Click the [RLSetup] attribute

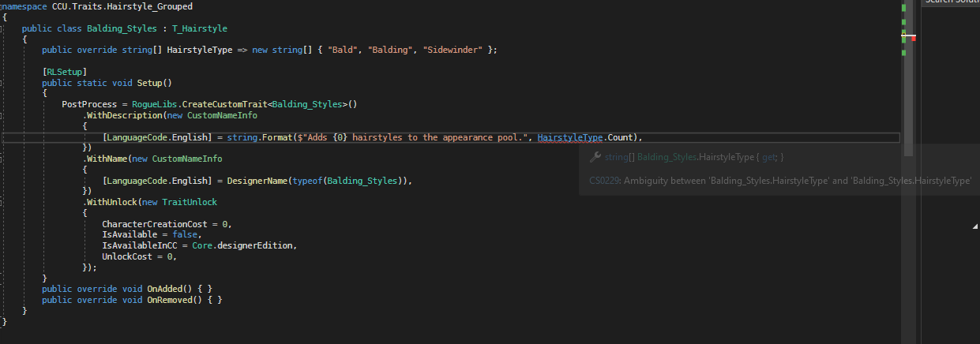click(65, 72)
